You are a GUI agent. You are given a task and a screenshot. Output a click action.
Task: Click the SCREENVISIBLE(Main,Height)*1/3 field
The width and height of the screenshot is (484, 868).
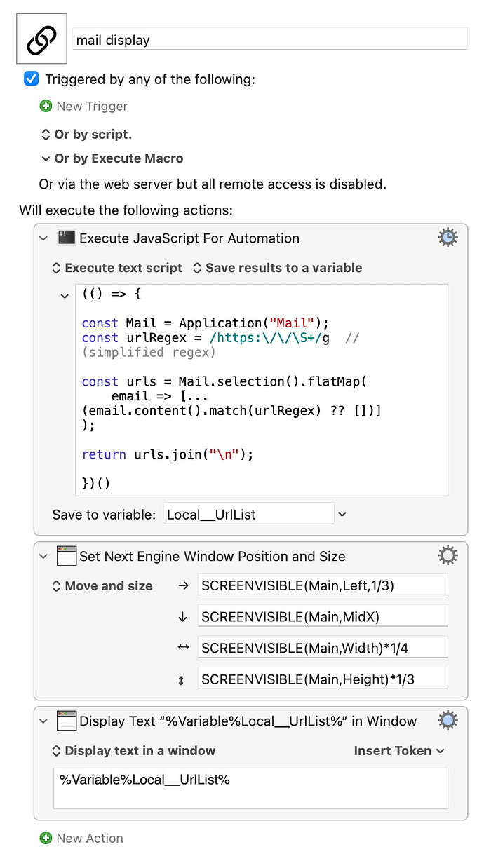pos(323,679)
